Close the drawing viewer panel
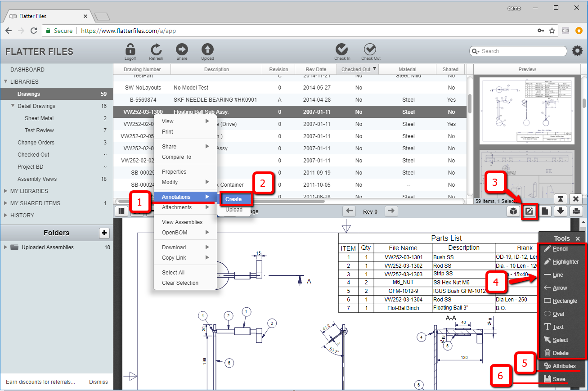Screen dimensions: 588x391 click(575, 199)
